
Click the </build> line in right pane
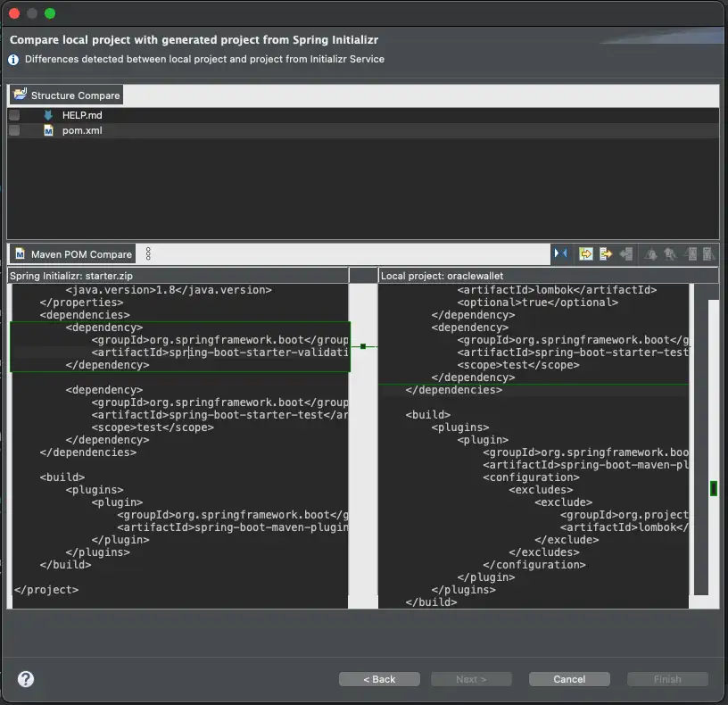pos(431,602)
